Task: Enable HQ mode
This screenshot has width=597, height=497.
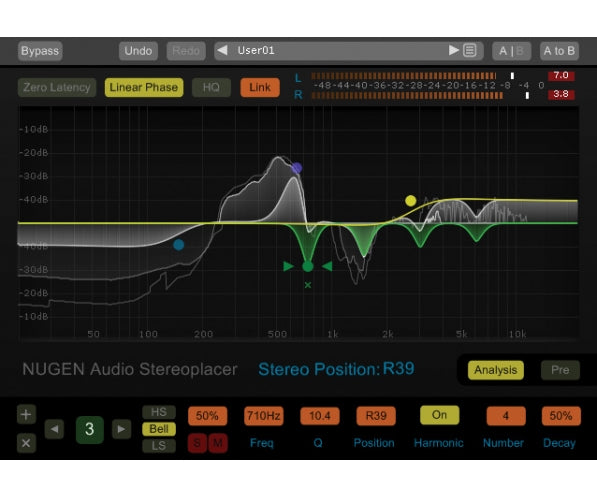Action: pos(211,88)
